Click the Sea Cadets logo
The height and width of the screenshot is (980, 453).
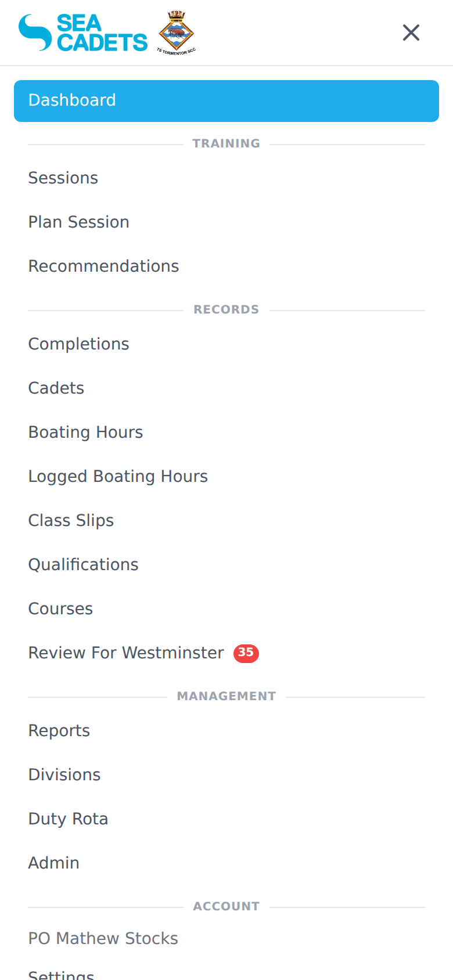[81, 32]
